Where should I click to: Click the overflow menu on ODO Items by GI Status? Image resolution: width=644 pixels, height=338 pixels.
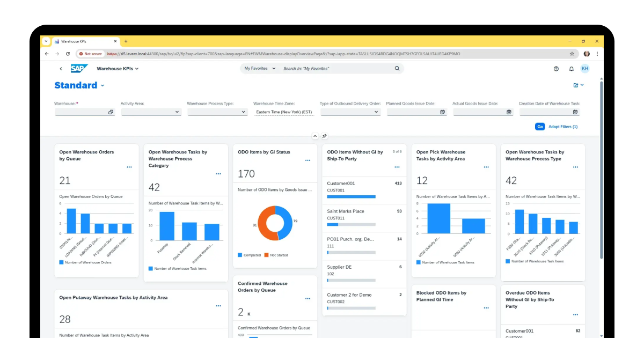[308, 160]
